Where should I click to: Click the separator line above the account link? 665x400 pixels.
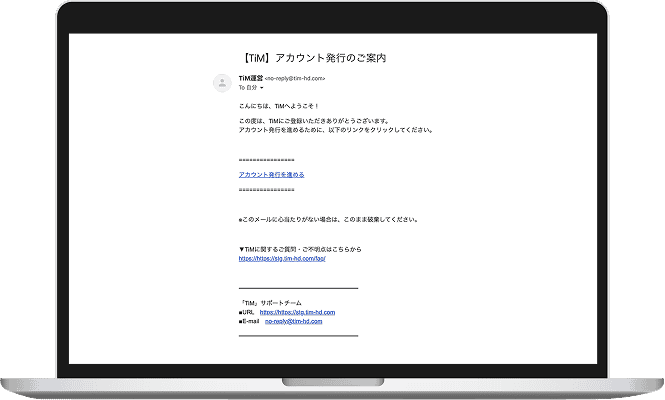tap(267, 160)
